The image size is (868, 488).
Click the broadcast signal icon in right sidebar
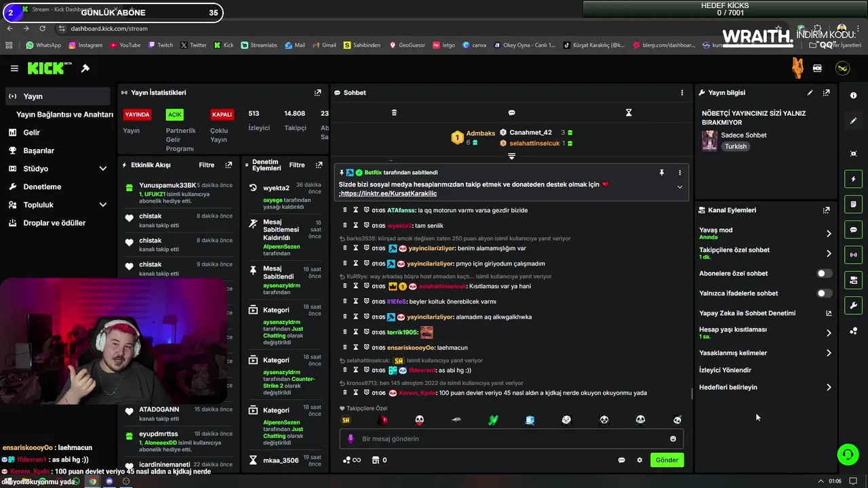853,255
